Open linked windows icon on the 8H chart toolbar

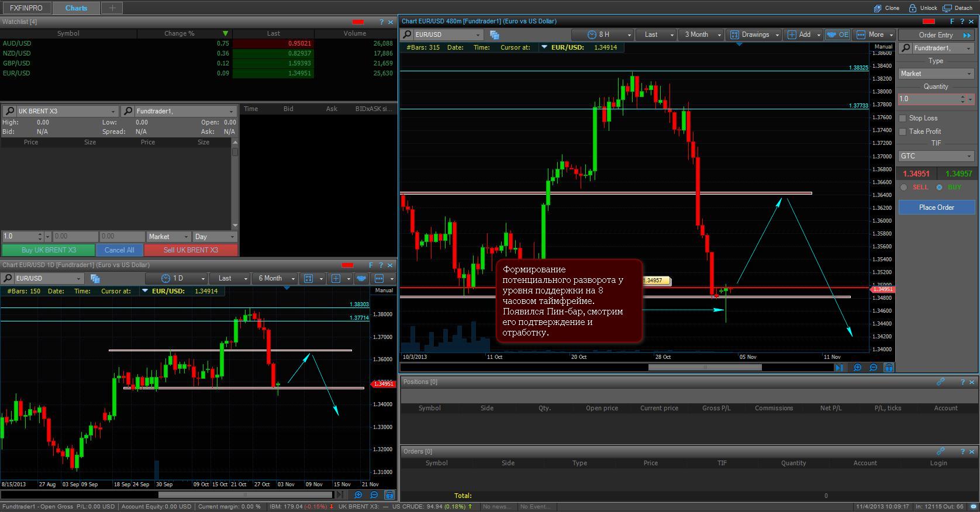pos(495,35)
